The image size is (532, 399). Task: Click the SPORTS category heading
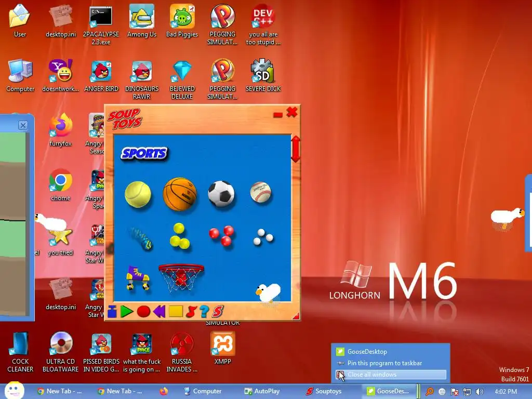[144, 153]
